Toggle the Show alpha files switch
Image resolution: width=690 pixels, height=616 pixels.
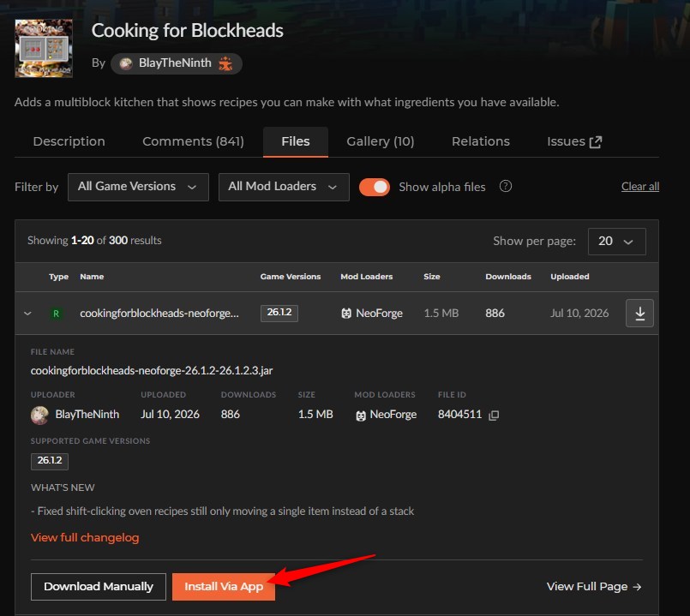(375, 187)
